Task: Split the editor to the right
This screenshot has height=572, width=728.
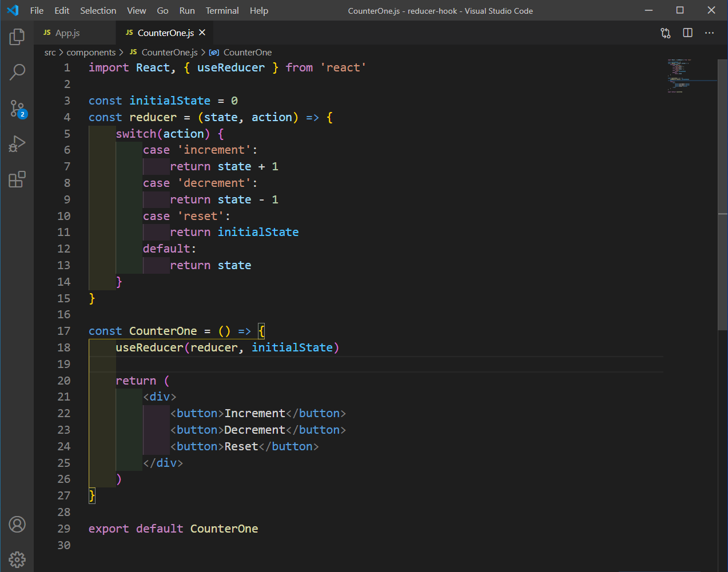Action: click(x=688, y=33)
